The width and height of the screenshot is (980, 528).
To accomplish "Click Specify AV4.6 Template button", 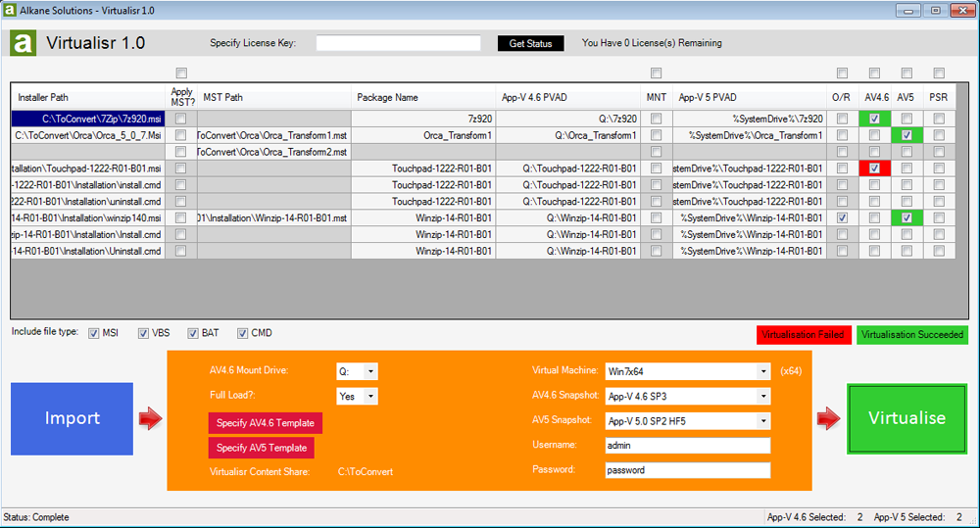I will click(x=266, y=423).
